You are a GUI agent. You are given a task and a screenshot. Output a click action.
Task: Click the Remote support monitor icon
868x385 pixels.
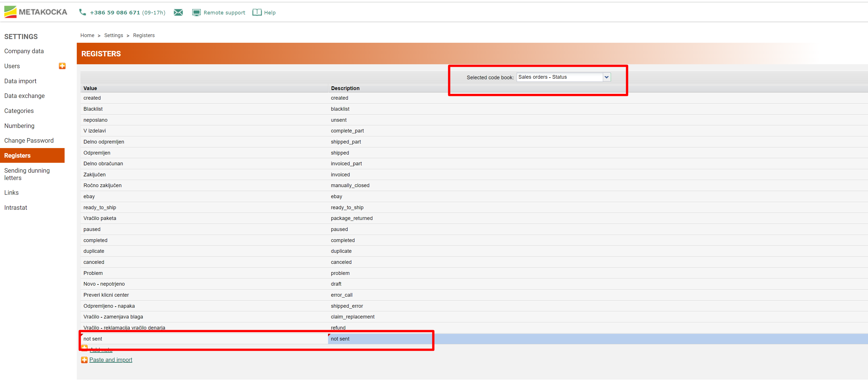tap(196, 13)
